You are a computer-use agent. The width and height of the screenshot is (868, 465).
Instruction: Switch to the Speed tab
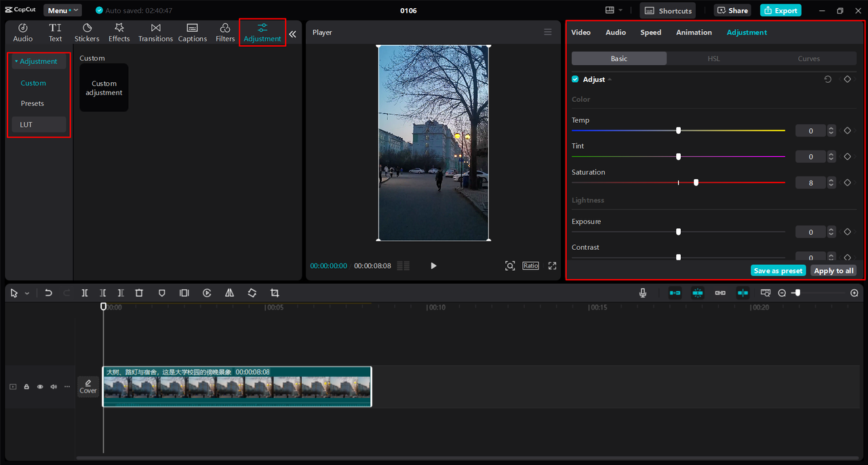(651, 33)
